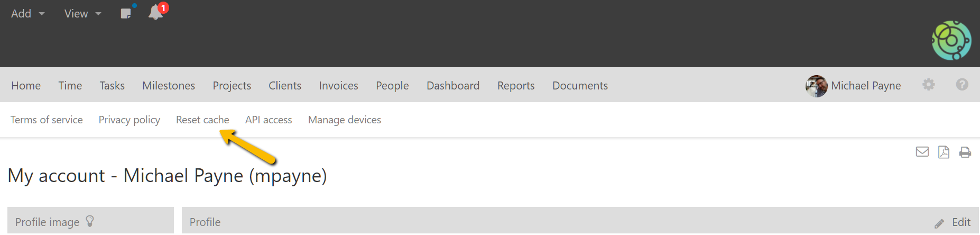Click the lightbulb hint beside Profile image
The height and width of the screenshot is (235, 980).
coord(90,221)
